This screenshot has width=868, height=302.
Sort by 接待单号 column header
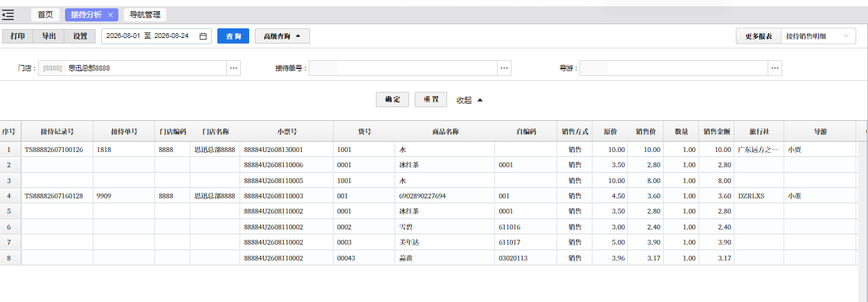pos(124,131)
